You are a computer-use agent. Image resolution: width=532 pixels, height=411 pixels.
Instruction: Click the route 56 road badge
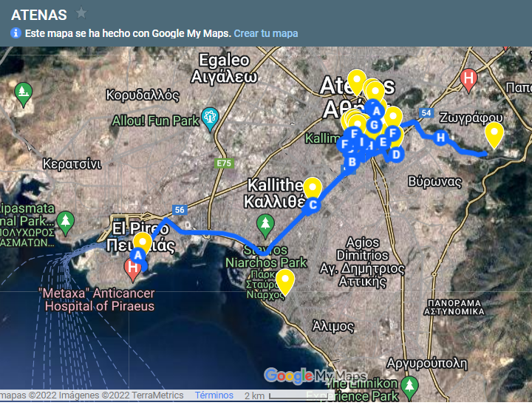pyautogui.click(x=180, y=210)
